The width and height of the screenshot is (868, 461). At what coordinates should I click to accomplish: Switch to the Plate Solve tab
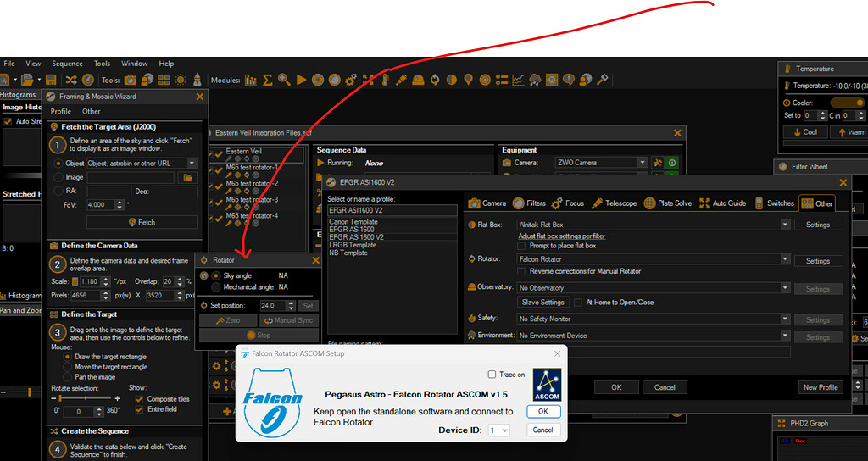tap(668, 203)
